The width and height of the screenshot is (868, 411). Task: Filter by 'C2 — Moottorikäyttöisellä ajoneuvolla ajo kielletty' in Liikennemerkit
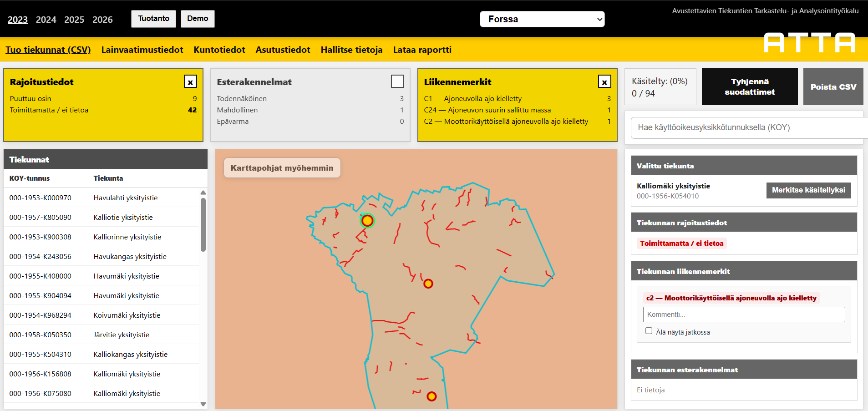coord(518,121)
